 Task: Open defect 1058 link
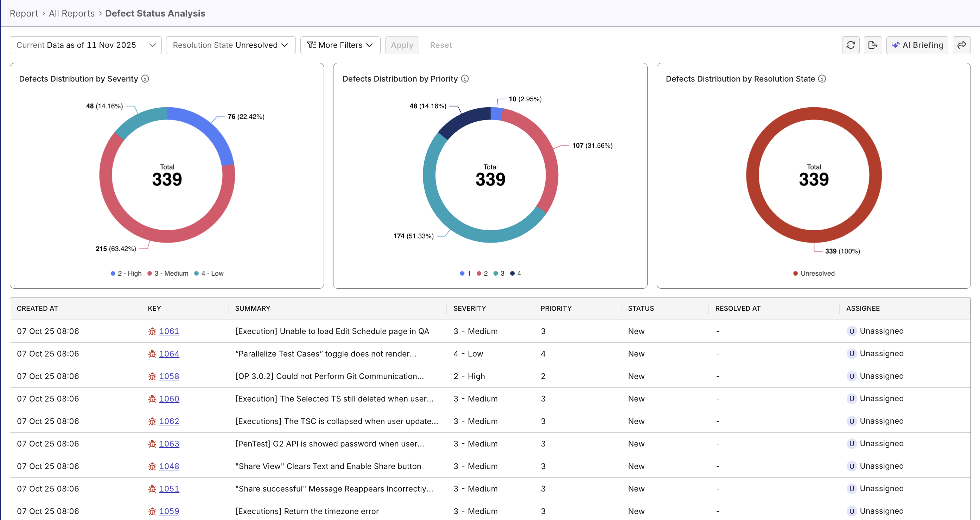coord(169,376)
